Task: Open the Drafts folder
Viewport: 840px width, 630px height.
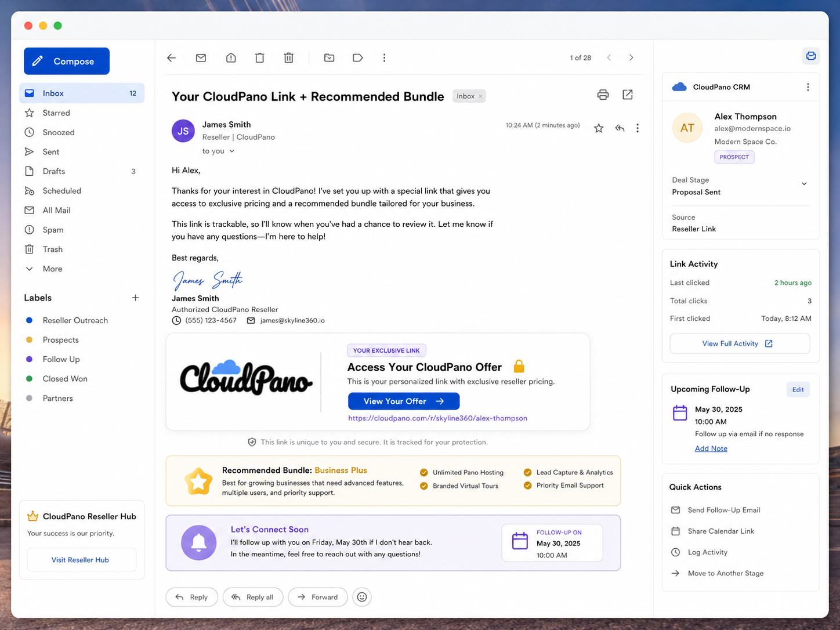Action: [82, 171]
